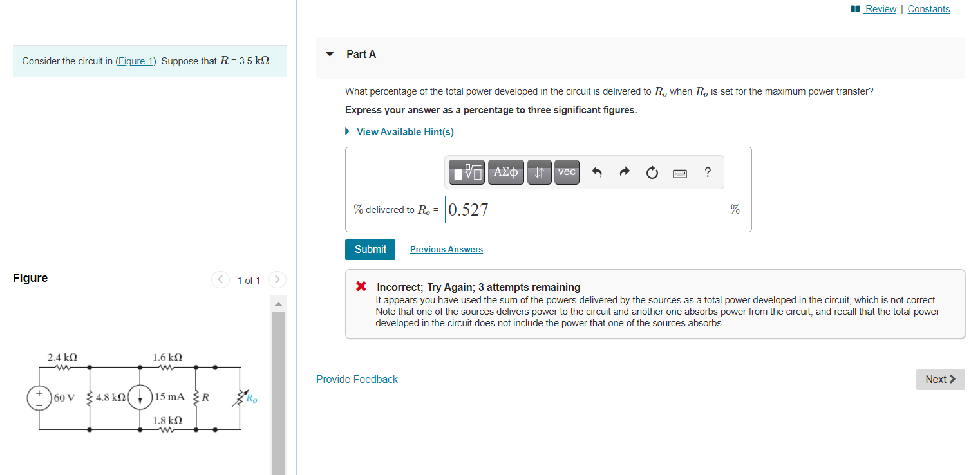Edit the percentage answer input field
Image resolution: width=980 pixels, height=475 pixels.
(580, 209)
